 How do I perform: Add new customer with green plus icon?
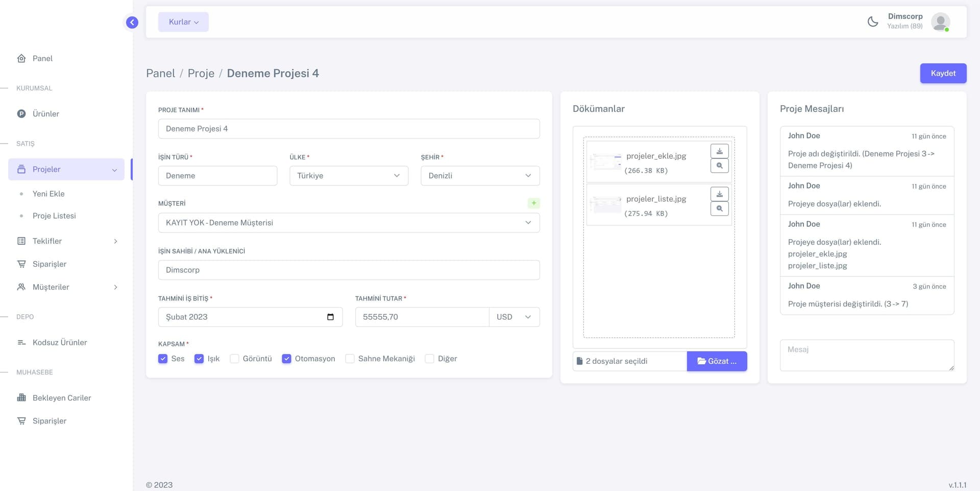click(533, 203)
